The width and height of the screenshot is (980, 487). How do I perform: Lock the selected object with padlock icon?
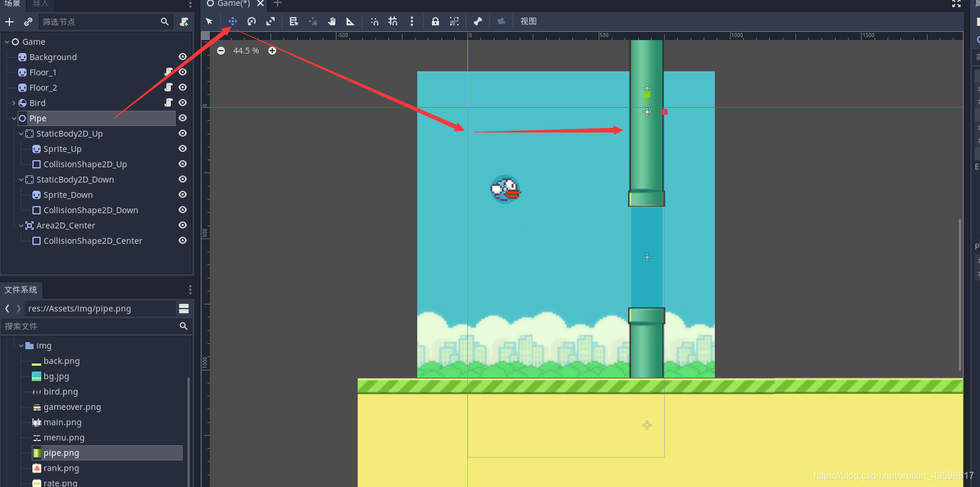[435, 21]
